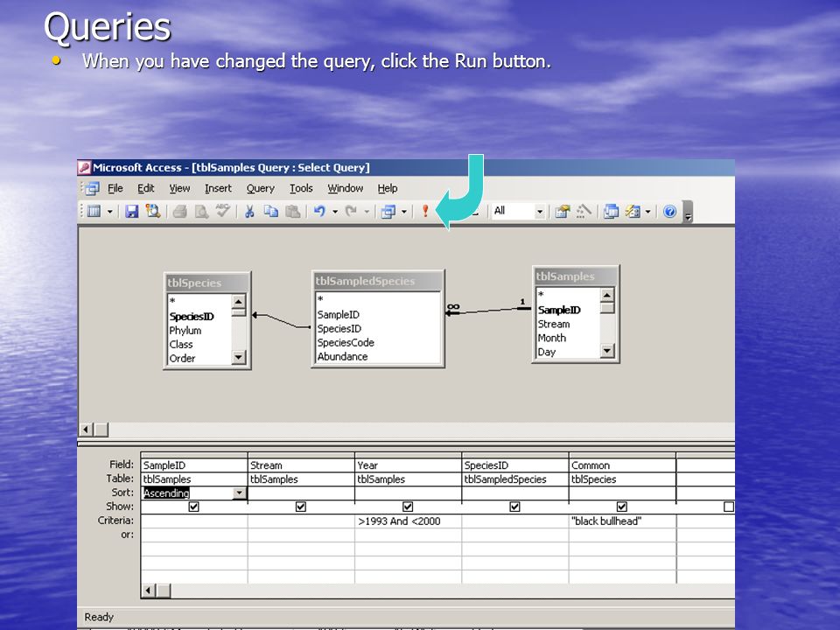Open the toolbar options overflow arrow
Viewport: 840px width, 630px height.
pyautogui.click(x=689, y=212)
